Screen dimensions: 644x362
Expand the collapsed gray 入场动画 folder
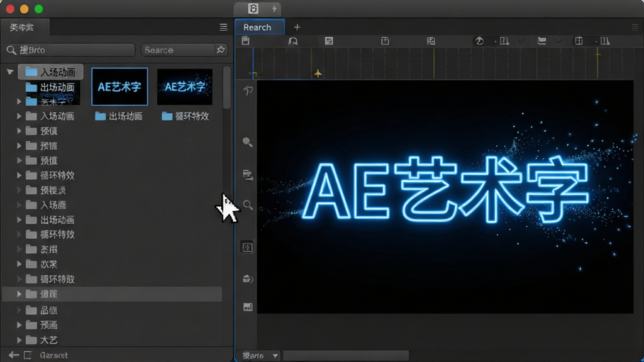coord(19,116)
